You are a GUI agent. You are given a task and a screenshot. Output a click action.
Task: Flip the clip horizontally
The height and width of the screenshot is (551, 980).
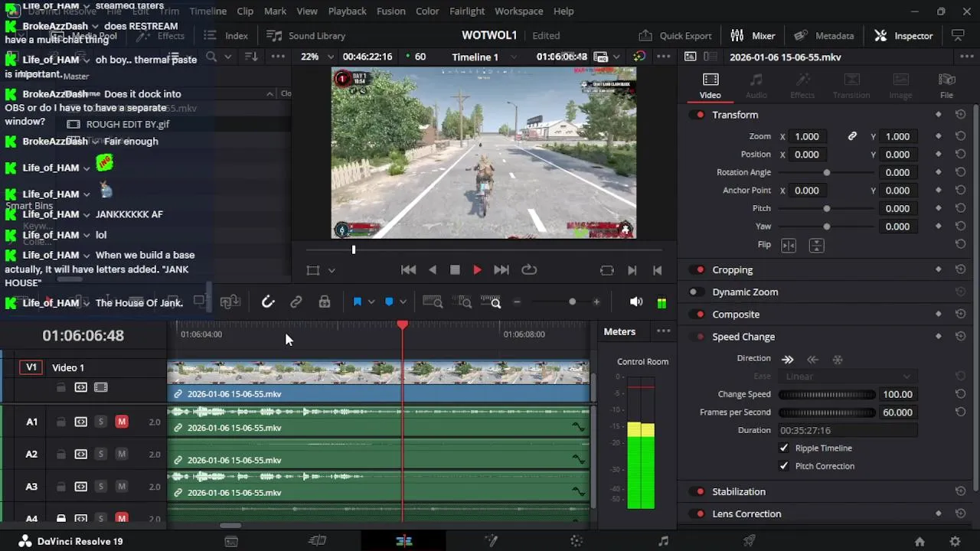(x=789, y=245)
